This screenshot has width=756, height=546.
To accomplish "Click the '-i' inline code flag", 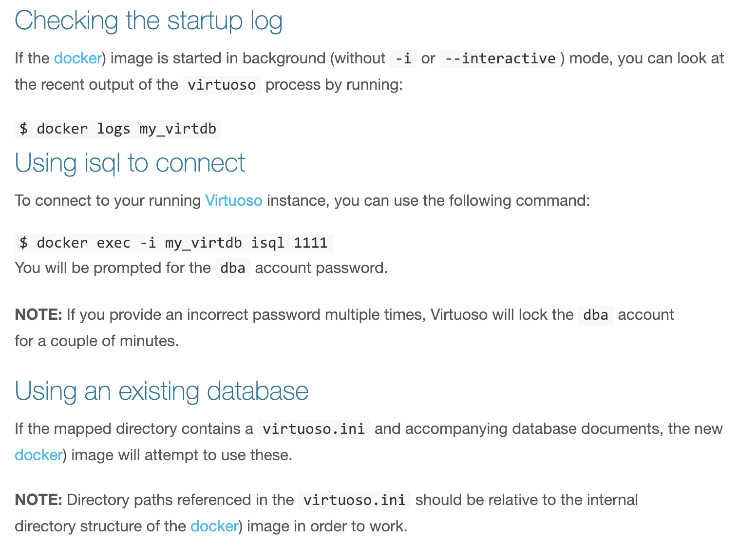I will click(403, 58).
